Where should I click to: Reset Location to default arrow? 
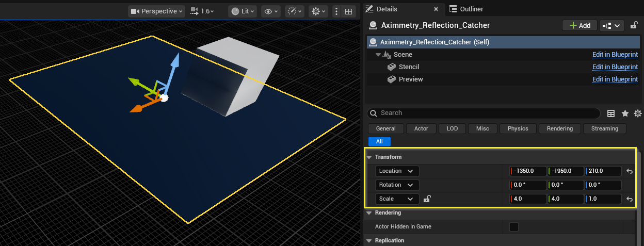pos(630,171)
